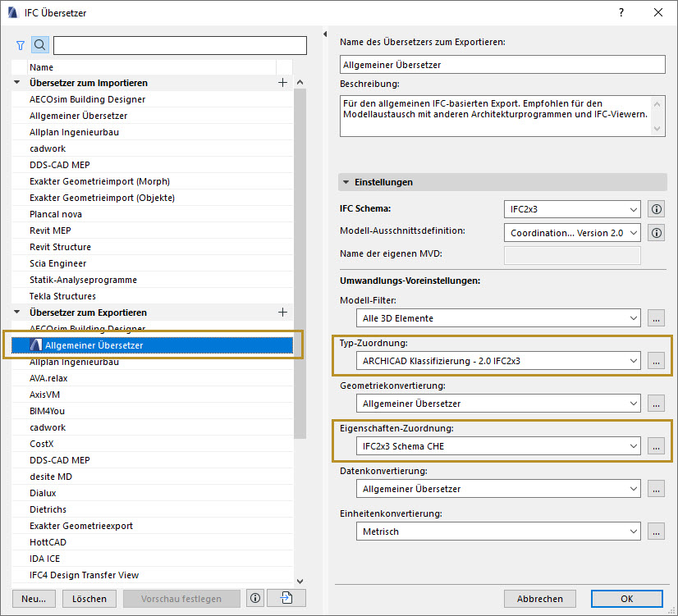Open Eigenschaften-Zuordnung options with the ellipsis button
Viewport: 678px width, 616px height.
656,446
